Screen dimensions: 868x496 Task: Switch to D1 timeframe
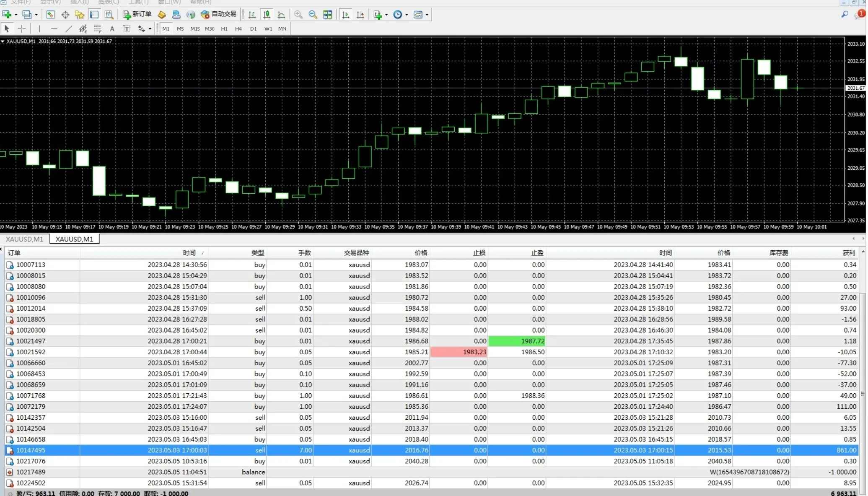[253, 29]
